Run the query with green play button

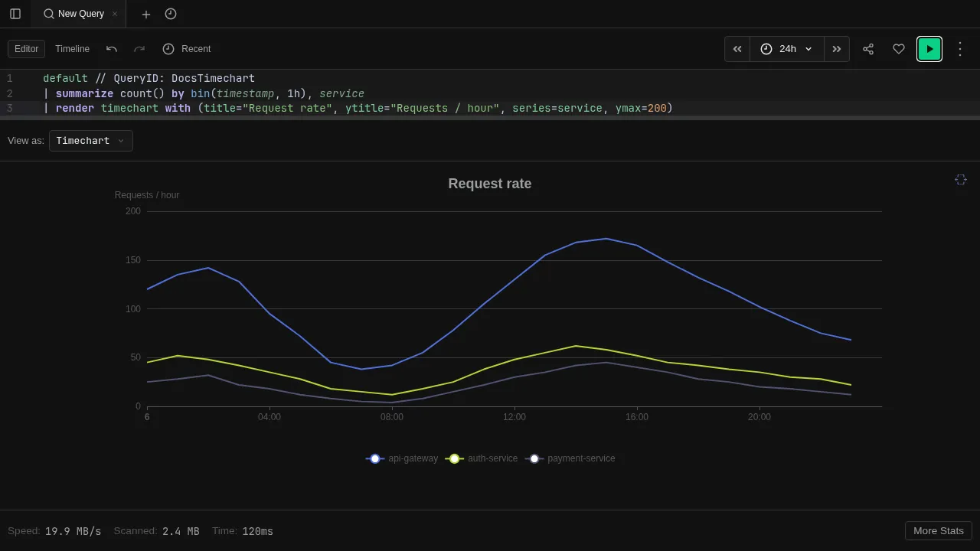pos(929,49)
